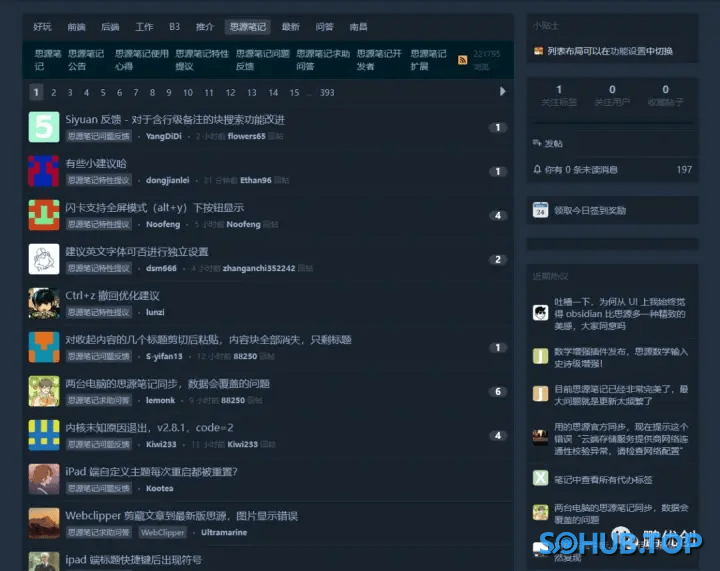Click the calendar check-in icon

coord(540,210)
